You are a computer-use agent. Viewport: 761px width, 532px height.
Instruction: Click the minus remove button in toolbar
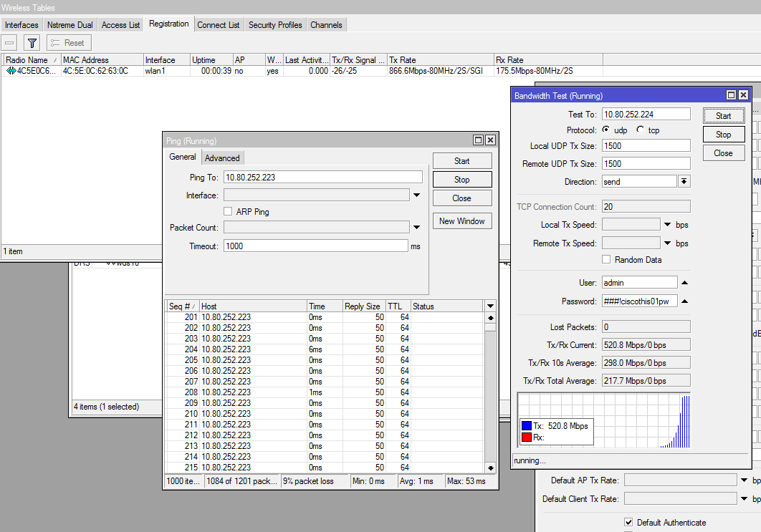[10, 43]
